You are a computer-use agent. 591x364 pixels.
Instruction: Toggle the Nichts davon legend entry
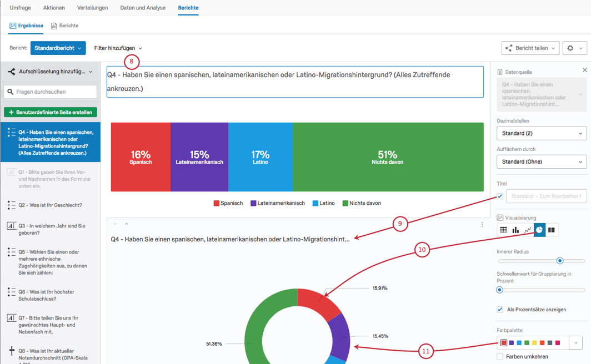(362, 203)
